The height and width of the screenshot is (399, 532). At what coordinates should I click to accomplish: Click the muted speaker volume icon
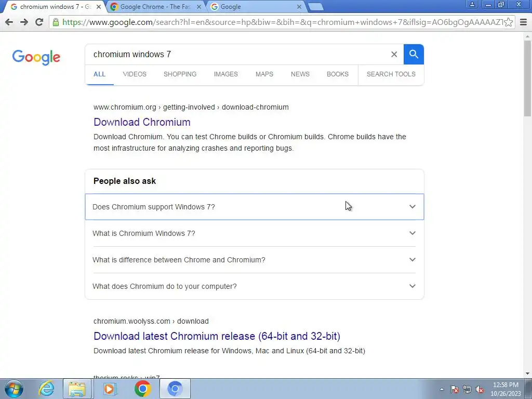pos(480,389)
